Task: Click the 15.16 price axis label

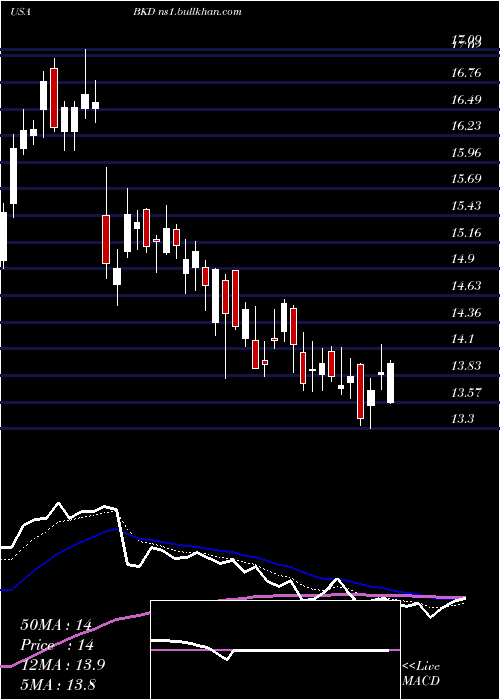Action: (466, 233)
